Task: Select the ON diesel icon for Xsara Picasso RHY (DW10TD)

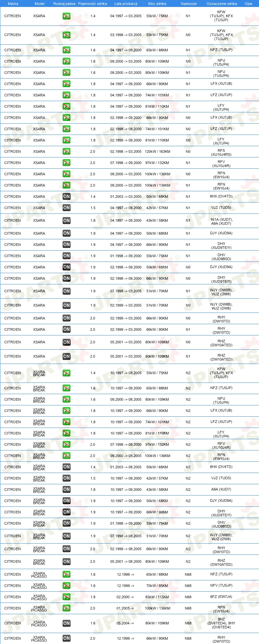Action: point(67,638)
